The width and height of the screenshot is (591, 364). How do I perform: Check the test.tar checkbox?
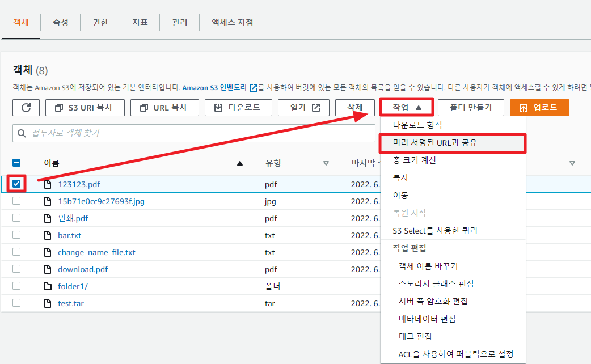pos(16,303)
